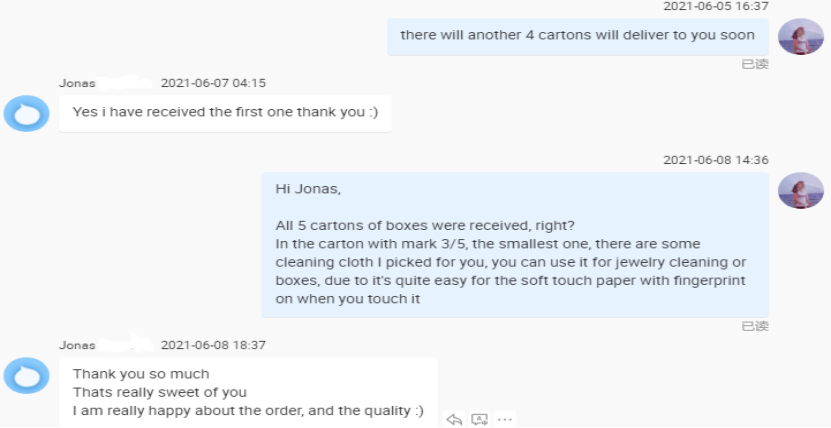
Task: Click the 2021-06-08 18:37 timestamp
Action: click(214, 345)
